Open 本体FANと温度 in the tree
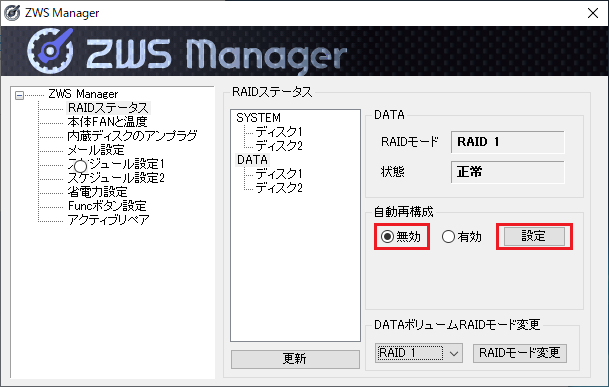 coord(107,122)
